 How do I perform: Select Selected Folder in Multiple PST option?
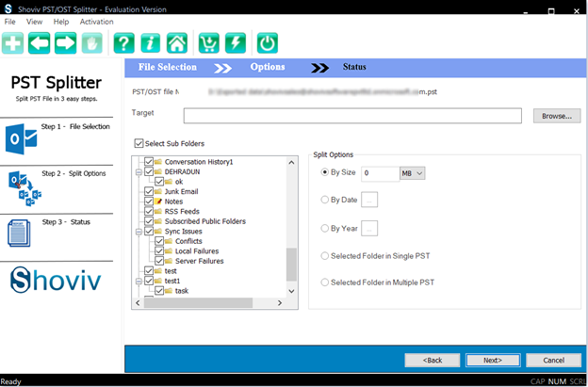(325, 282)
